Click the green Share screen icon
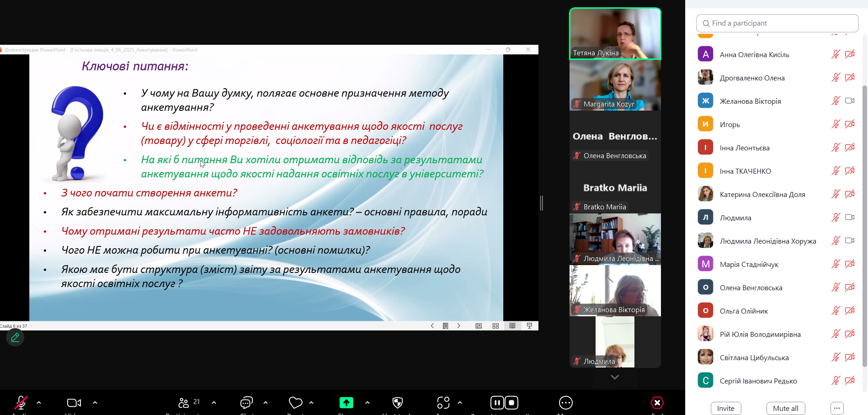Image resolution: width=868 pixels, height=415 pixels. coord(346,403)
